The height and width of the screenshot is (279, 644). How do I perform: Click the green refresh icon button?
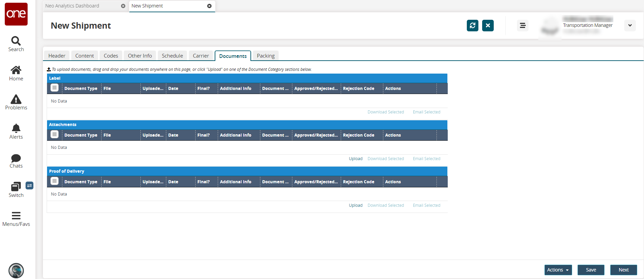pyautogui.click(x=472, y=26)
